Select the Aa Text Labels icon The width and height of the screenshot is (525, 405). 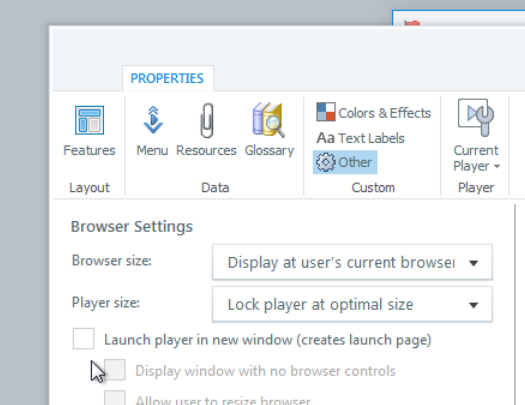(325, 138)
